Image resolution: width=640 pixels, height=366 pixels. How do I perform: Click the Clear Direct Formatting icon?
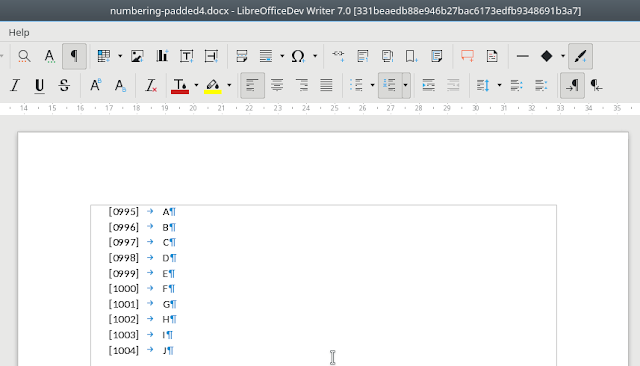tap(151, 86)
